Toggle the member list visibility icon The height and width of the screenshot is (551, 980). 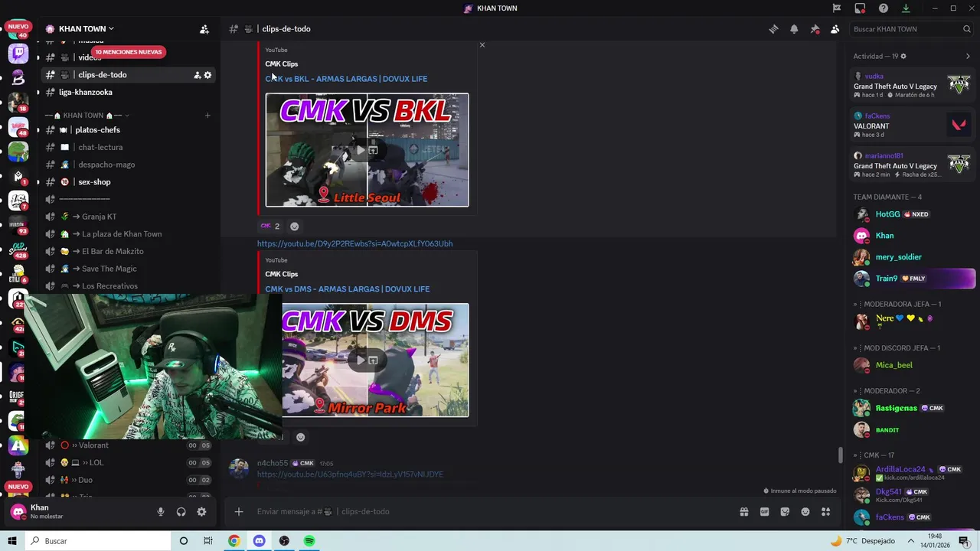tap(835, 29)
